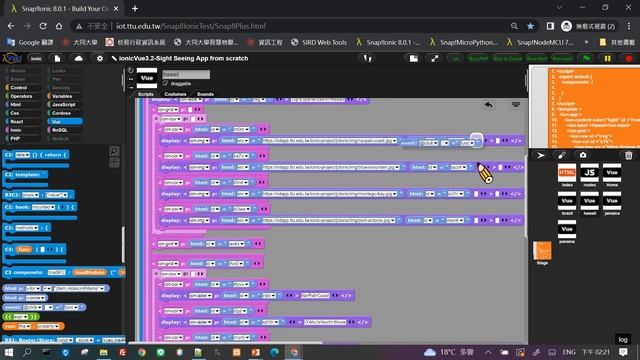Click the trash can in sprite corral
The image size is (640, 360).
(x=629, y=155)
